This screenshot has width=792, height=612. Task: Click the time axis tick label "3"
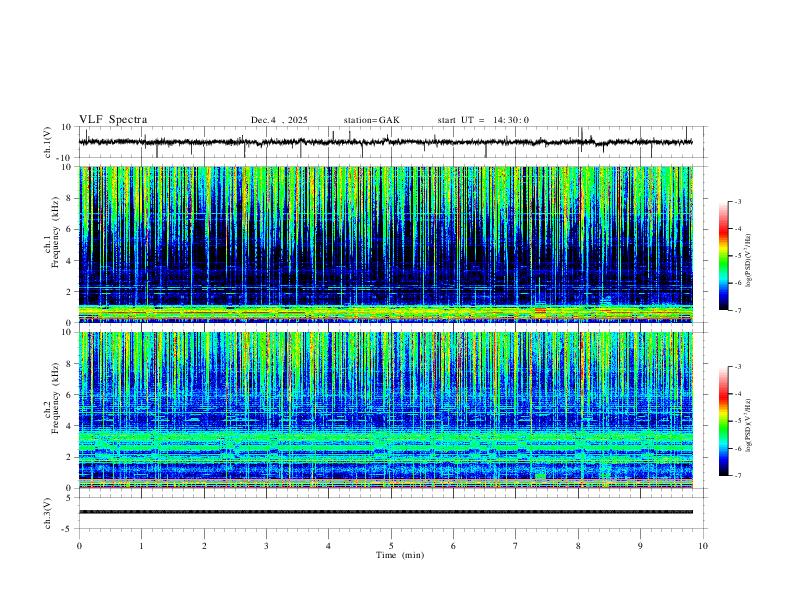coord(266,546)
